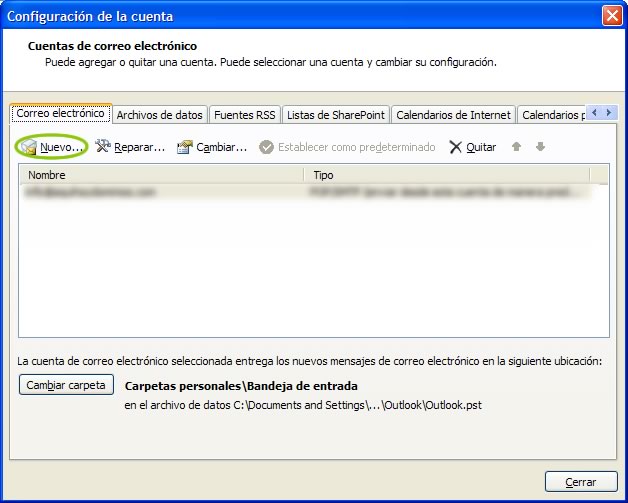This screenshot has height=503, width=628.
Task: Go to the Listas de SharePoint tab
Action: pyautogui.click(x=336, y=115)
